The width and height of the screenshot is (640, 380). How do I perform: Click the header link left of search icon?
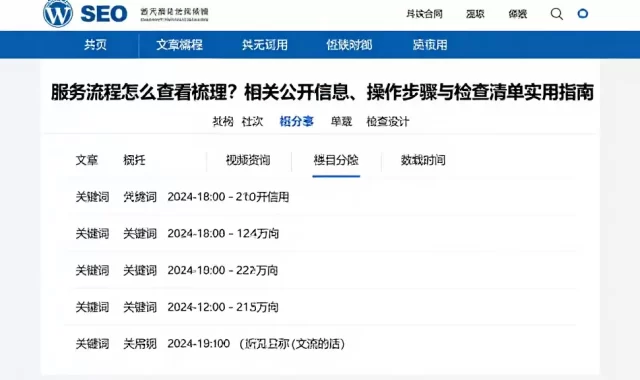point(518,14)
